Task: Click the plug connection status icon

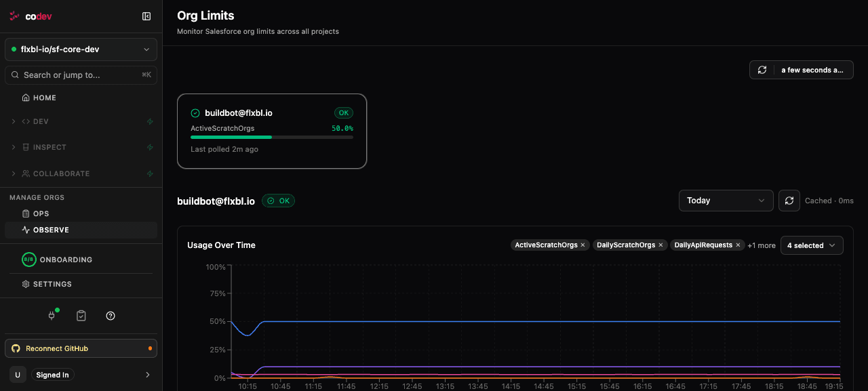Action: [x=52, y=316]
